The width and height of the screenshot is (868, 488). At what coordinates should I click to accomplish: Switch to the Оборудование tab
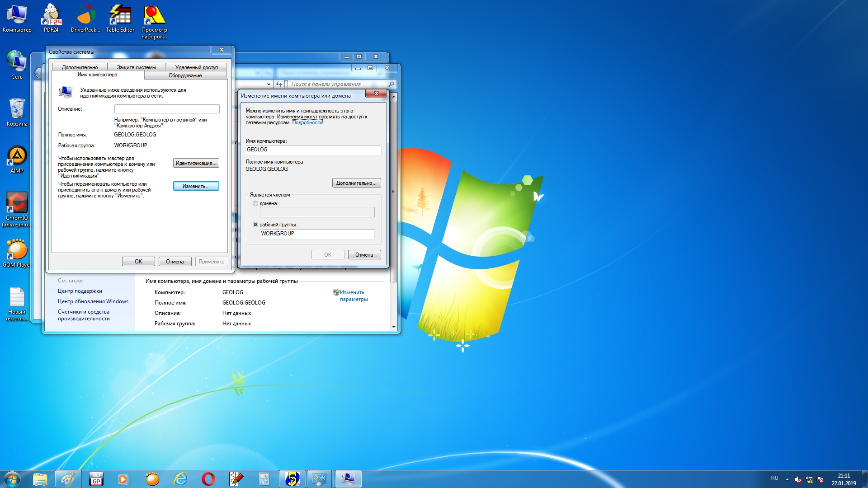(185, 75)
